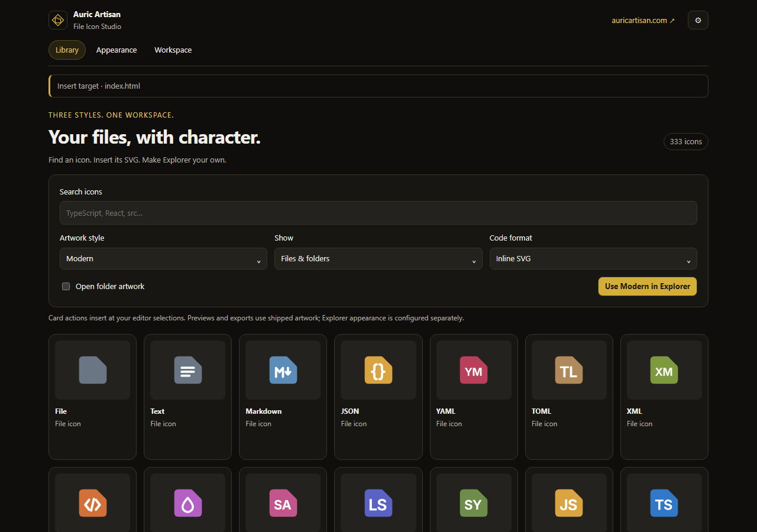Click the "Markdown" card title text
This screenshot has width=757, height=532.
[264, 411]
